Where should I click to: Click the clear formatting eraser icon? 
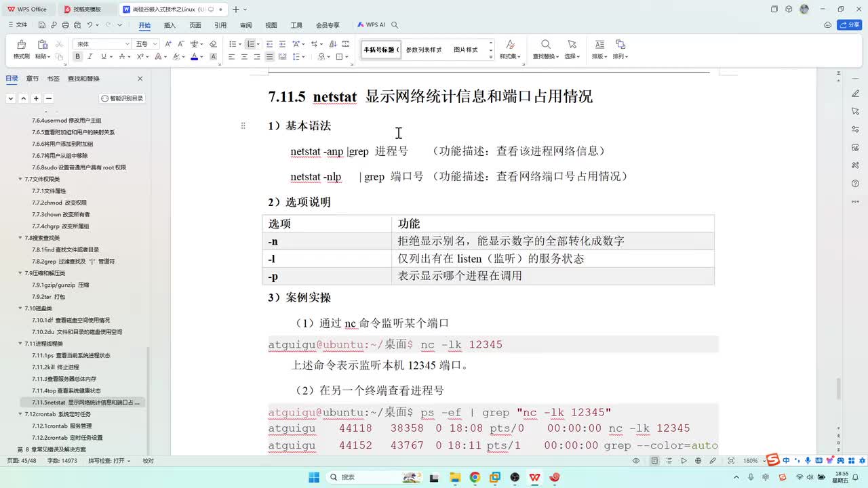click(x=213, y=44)
